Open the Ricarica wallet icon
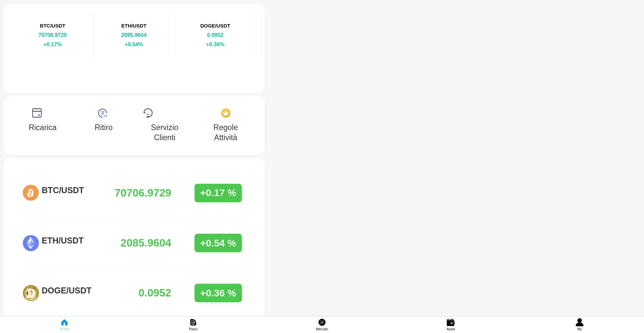 (x=37, y=113)
